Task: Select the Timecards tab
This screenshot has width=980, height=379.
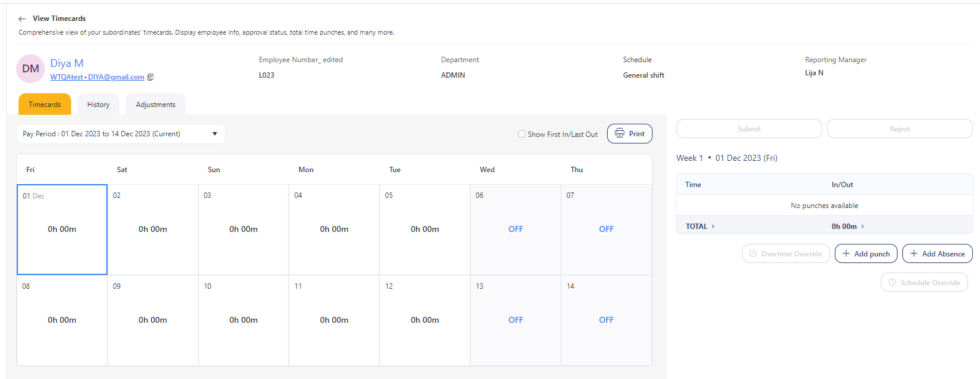Action: pos(45,105)
